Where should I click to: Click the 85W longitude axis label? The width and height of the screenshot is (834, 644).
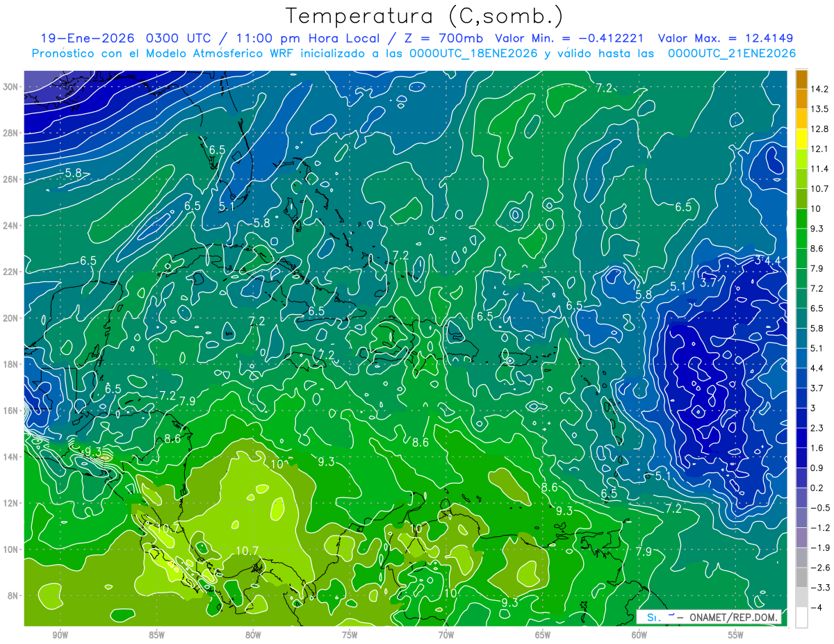156,635
